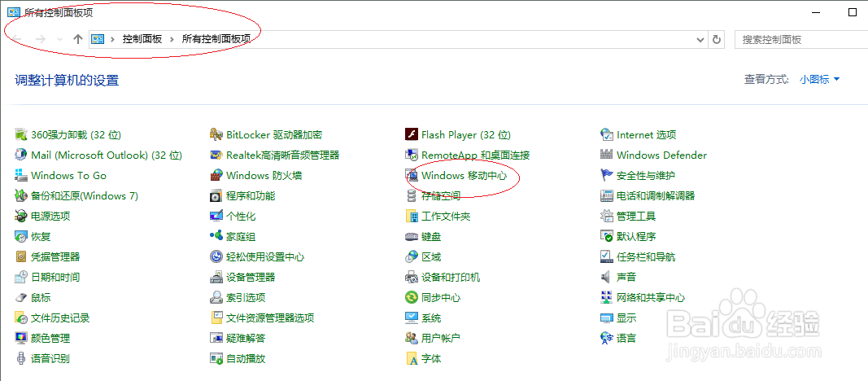Open 用户帐户 link
This screenshot has height=381, width=868.
click(x=441, y=338)
